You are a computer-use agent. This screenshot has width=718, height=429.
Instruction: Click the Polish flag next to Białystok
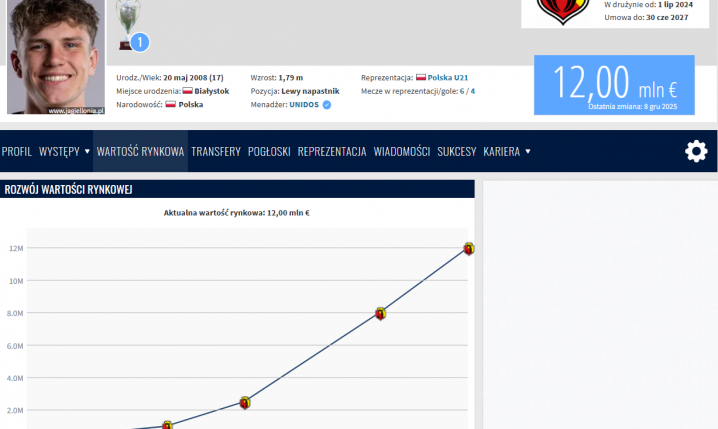click(187, 91)
